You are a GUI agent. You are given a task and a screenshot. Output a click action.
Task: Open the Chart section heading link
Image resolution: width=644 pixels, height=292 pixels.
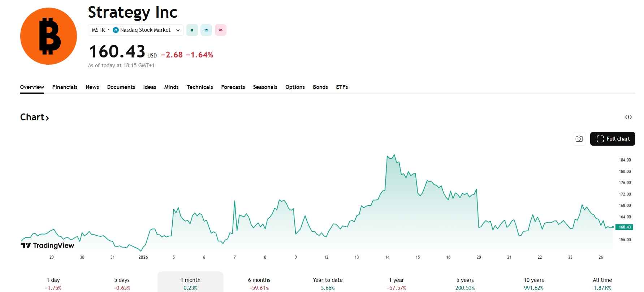tap(34, 117)
